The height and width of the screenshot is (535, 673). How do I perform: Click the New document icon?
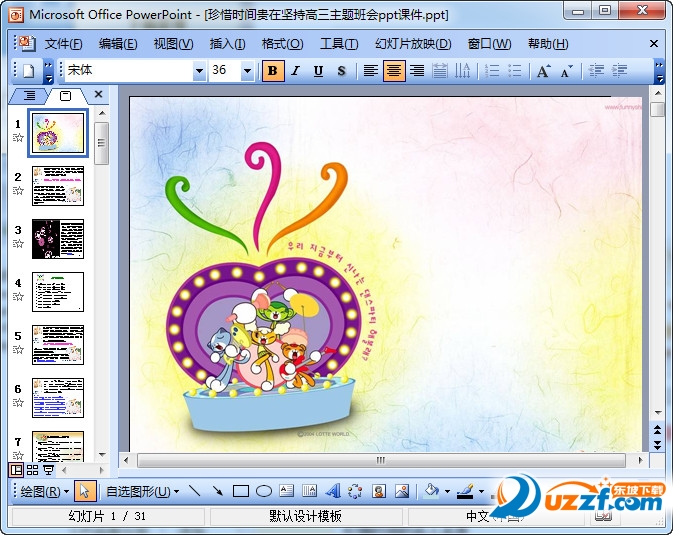29,71
